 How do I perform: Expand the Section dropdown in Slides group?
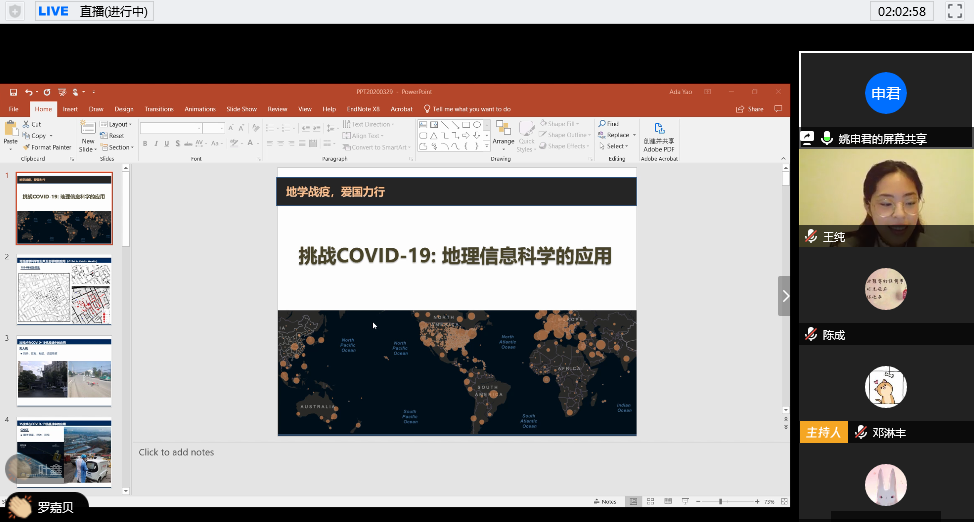[119, 147]
